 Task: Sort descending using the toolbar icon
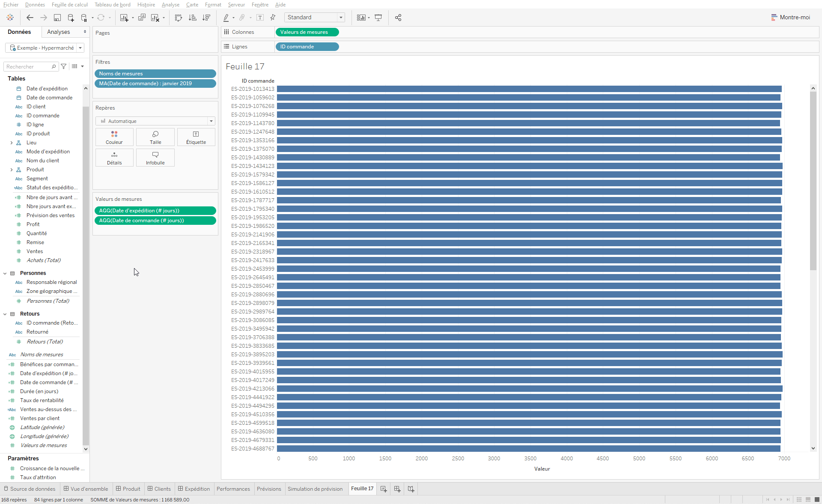(x=206, y=18)
